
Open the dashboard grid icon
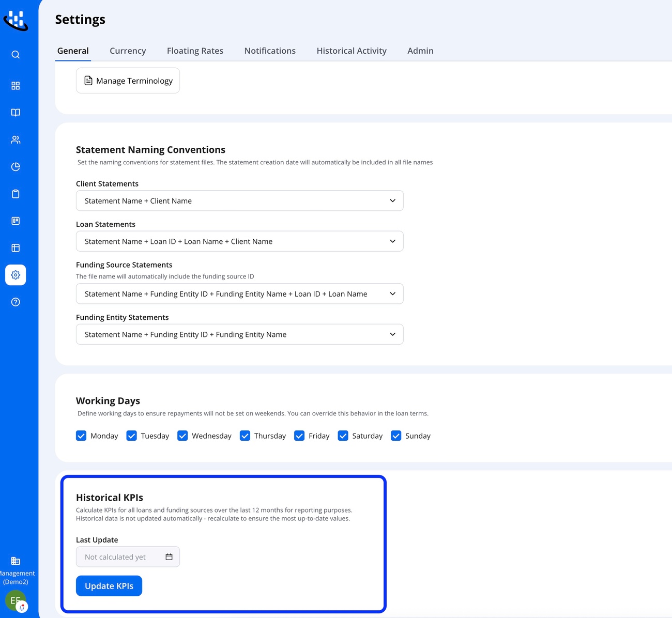click(16, 86)
